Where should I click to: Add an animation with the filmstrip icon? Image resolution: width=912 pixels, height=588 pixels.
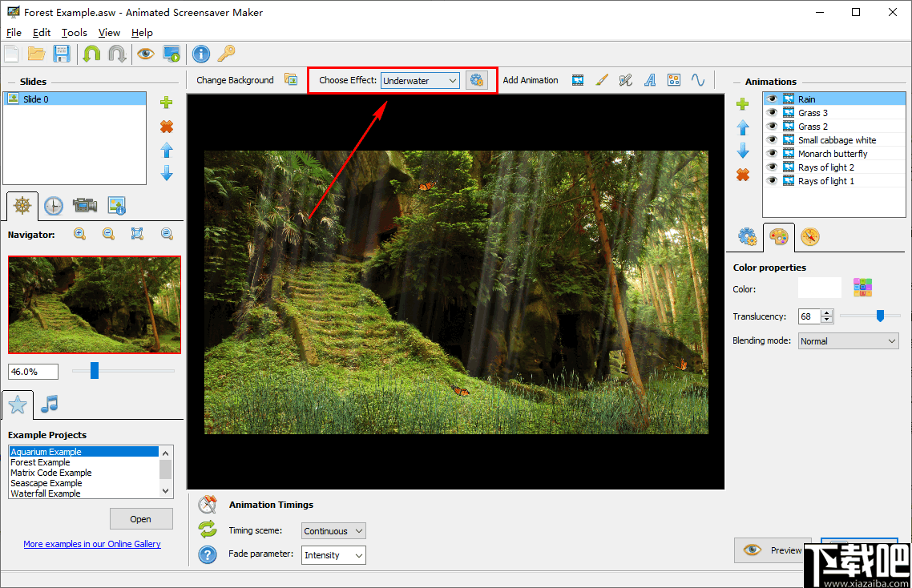[x=578, y=80]
